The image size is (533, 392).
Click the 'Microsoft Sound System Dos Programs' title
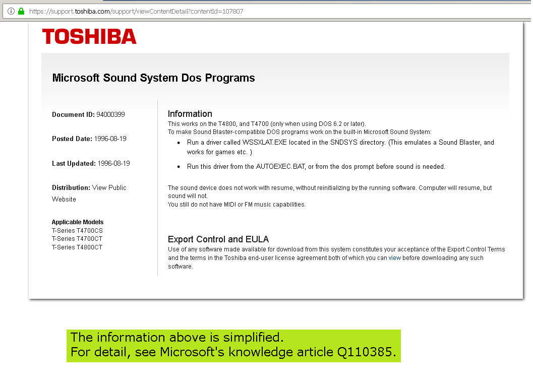tap(153, 78)
